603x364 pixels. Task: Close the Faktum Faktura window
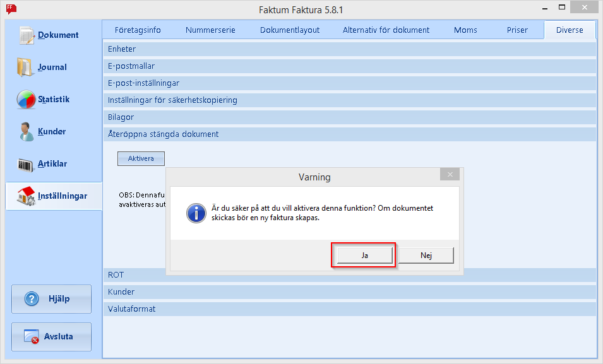(584, 8)
